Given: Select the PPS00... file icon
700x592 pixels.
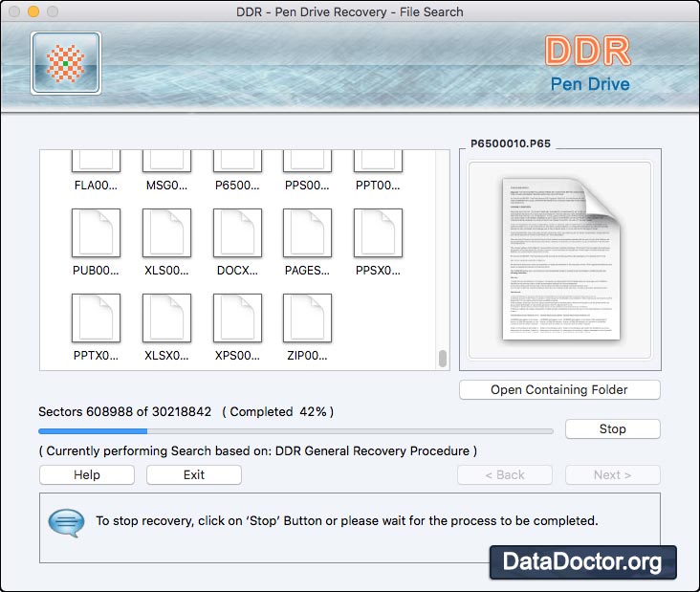Looking at the screenshot, I should pyautogui.click(x=307, y=162).
